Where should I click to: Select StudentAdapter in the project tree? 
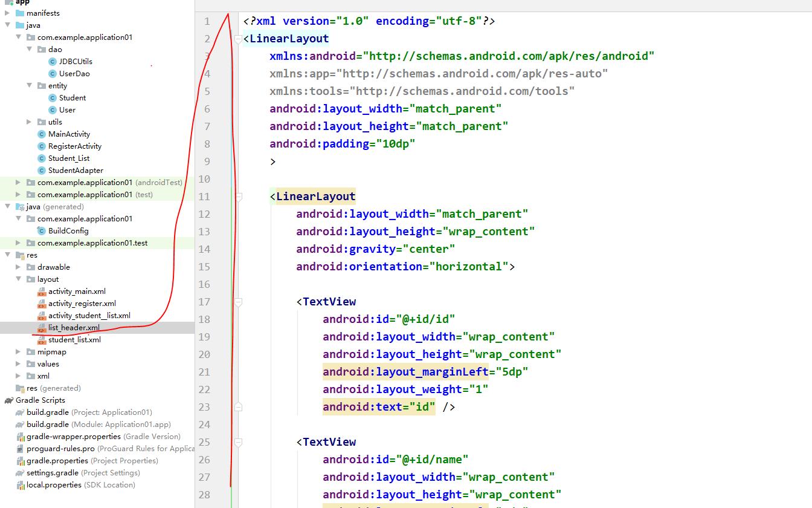[76, 170]
